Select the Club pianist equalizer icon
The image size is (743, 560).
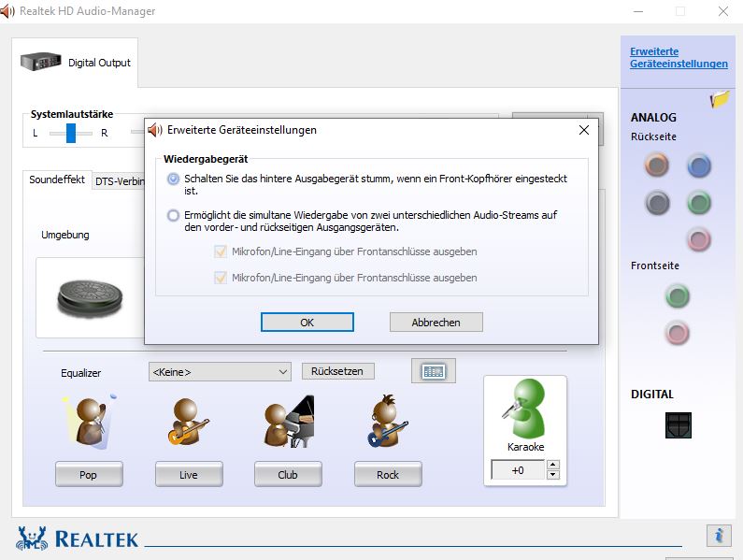pyautogui.click(x=289, y=422)
